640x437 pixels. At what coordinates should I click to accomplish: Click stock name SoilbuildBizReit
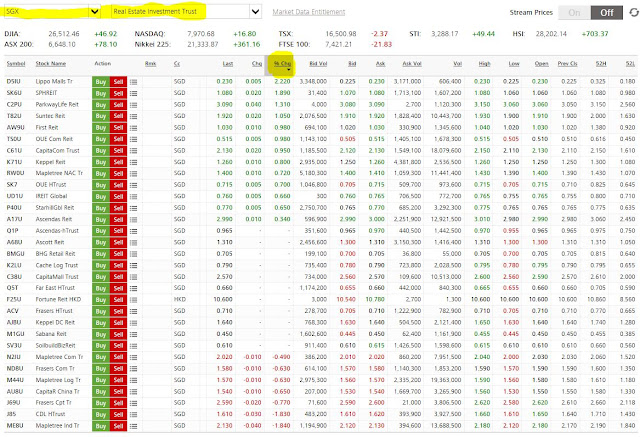click(56, 346)
